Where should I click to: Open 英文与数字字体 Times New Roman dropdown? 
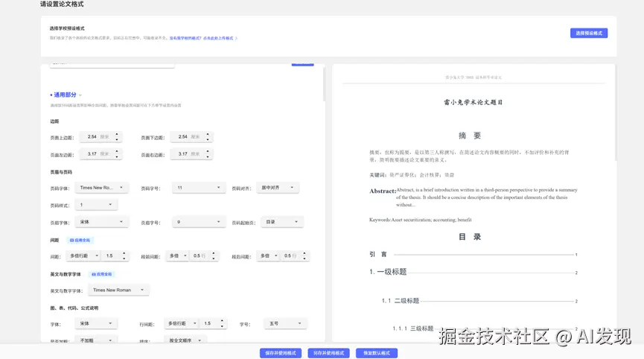pyautogui.click(x=118, y=290)
